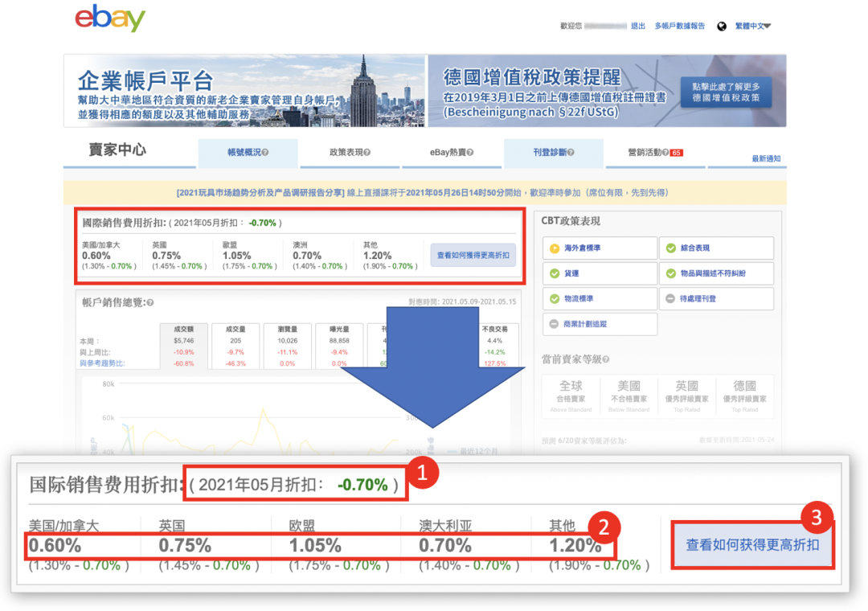Viewport: 868px width, 611px height.
Task: Click the 與參考趨勢比 link
Action: (102, 363)
